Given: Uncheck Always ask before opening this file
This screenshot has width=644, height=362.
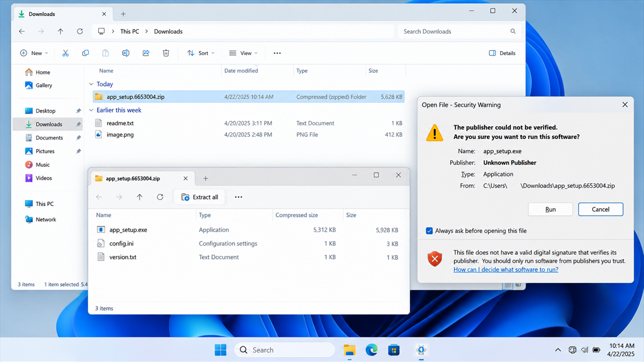Looking at the screenshot, I should coord(429,231).
